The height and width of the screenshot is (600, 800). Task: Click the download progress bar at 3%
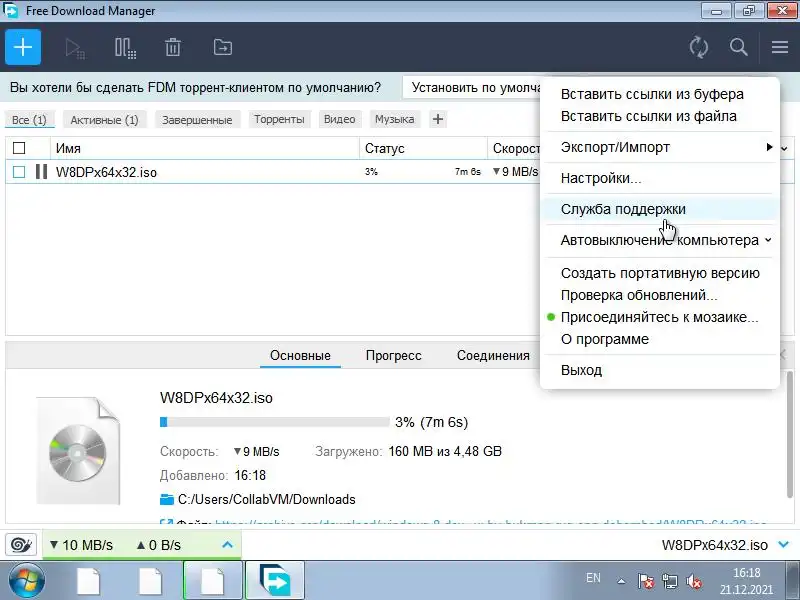[x=274, y=422]
